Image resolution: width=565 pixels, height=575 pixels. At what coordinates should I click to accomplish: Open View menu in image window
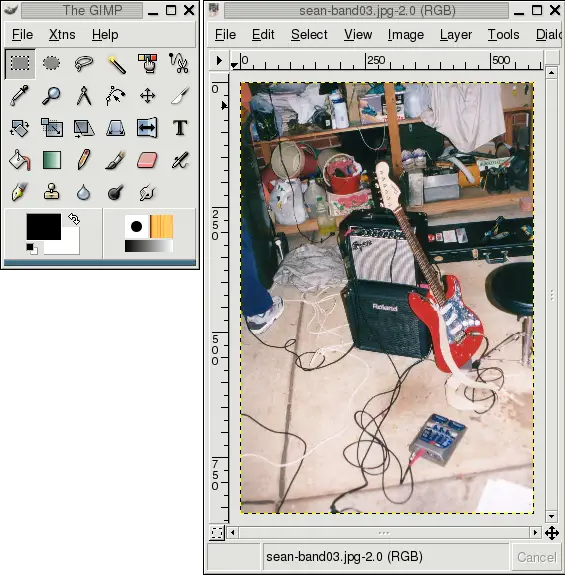click(x=358, y=35)
